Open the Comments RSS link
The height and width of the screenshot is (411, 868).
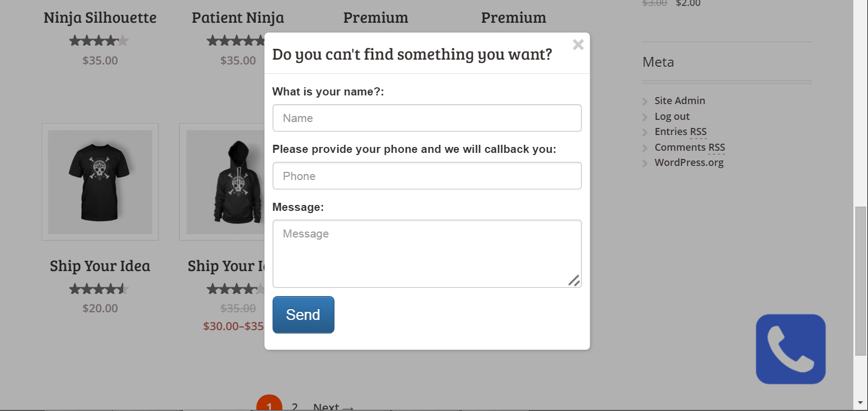[690, 147]
